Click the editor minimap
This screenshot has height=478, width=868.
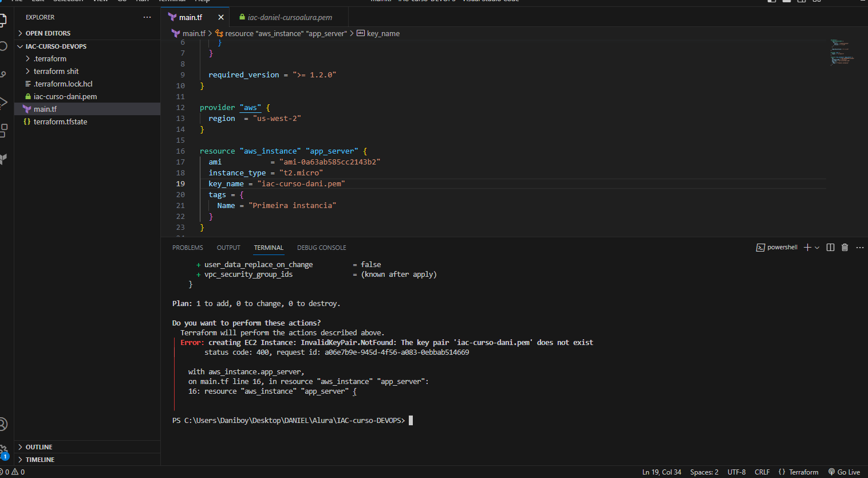click(842, 52)
